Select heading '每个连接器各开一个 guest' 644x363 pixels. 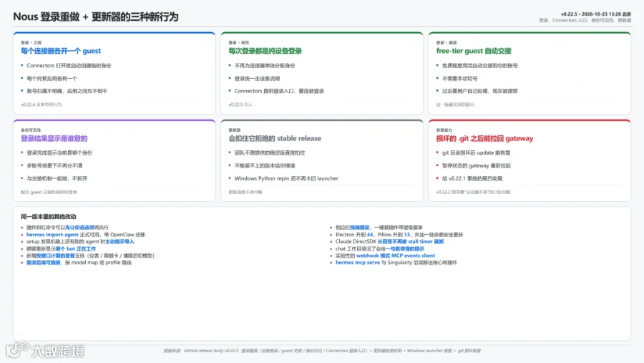point(61,51)
